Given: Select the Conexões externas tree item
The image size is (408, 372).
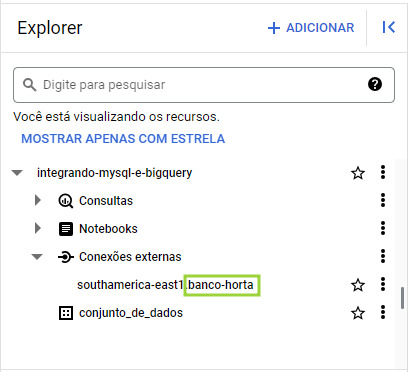Looking at the screenshot, I should point(130,257).
